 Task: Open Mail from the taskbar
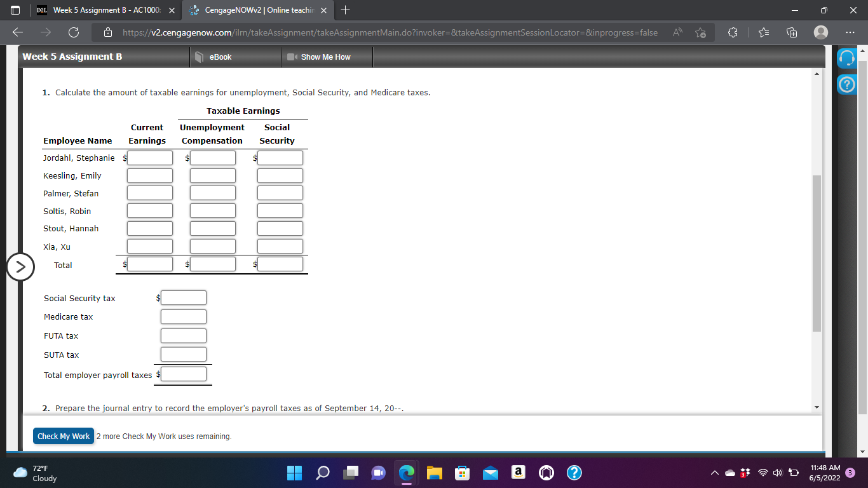tap(490, 473)
